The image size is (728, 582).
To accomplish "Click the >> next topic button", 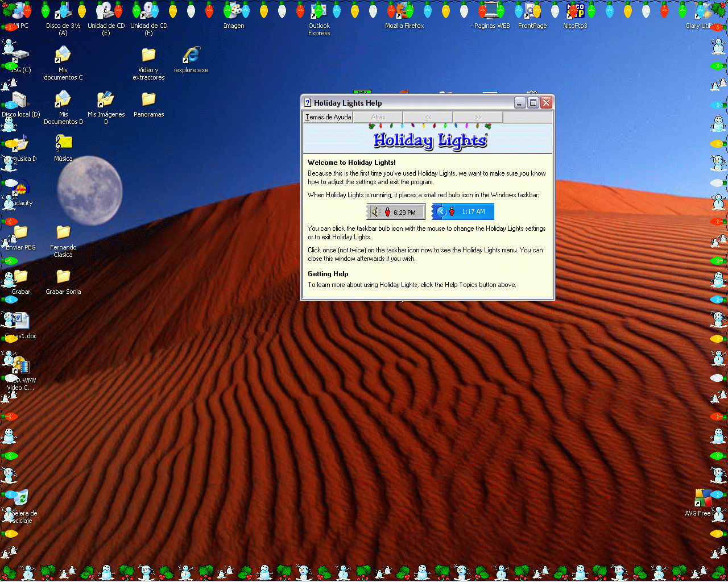I will [x=478, y=117].
